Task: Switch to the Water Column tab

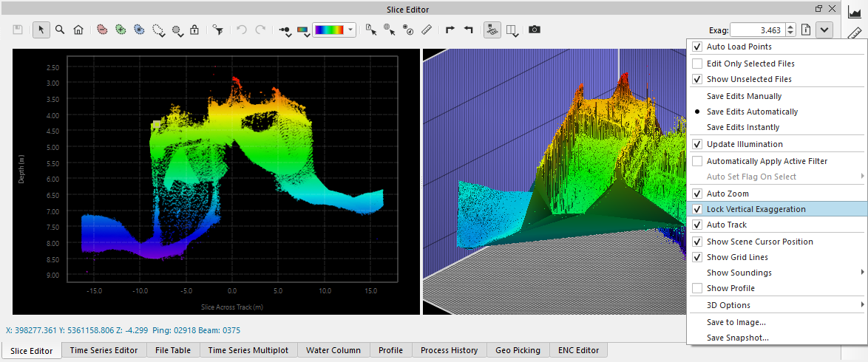Action: 333,350
